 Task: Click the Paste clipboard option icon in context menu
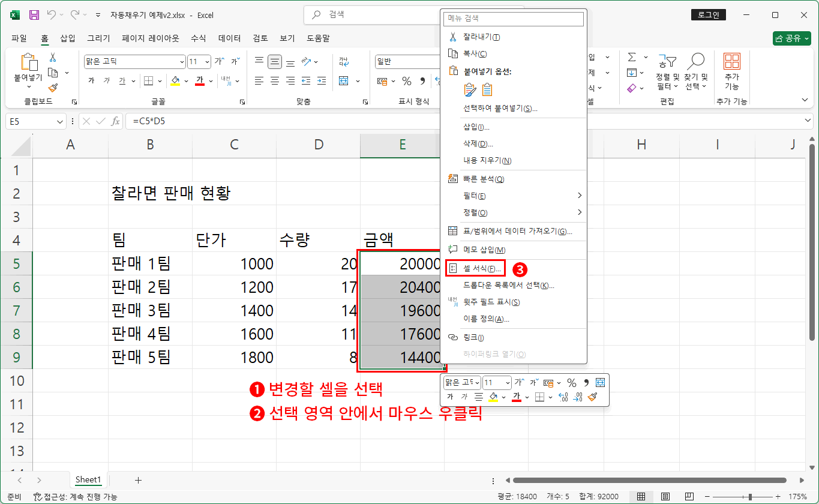point(487,89)
